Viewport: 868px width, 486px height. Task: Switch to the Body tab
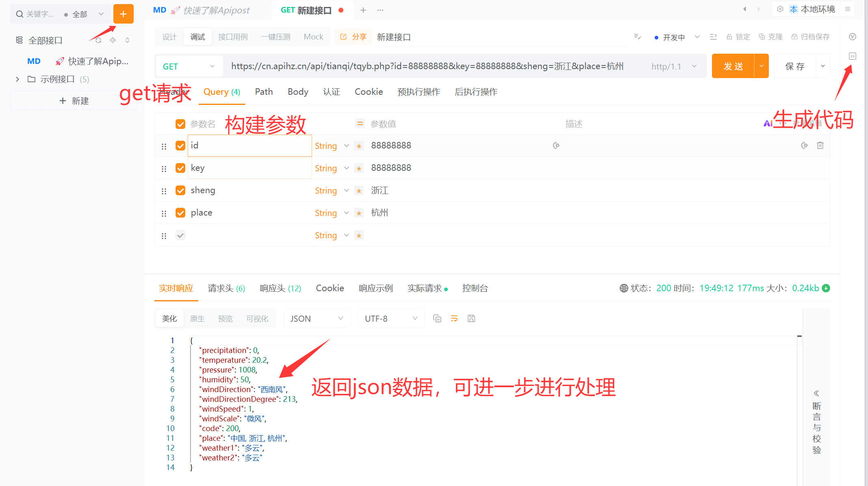coord(298,92)
